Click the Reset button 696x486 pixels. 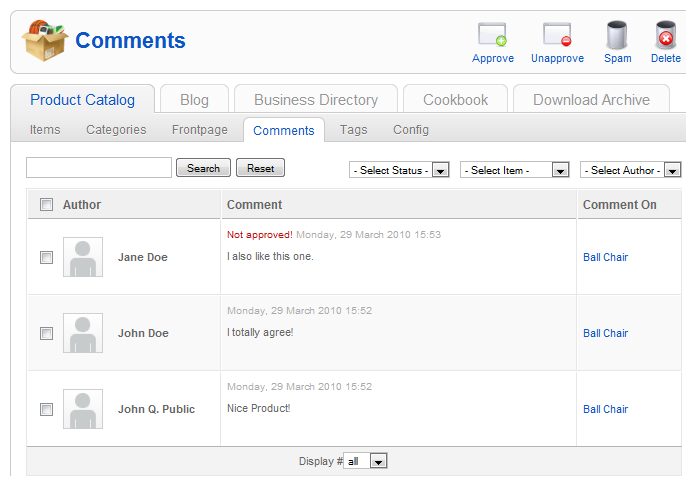click(x=261, y=168)
